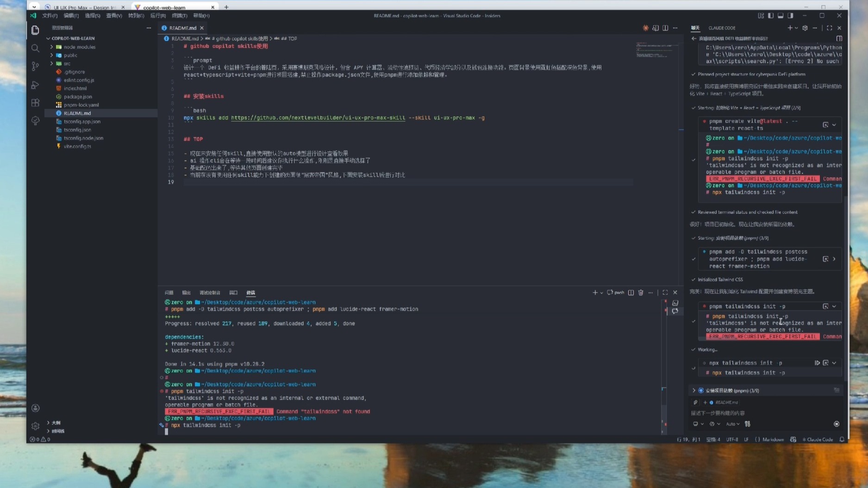
Task: Split the terminal using the split icon
Action: pos(631,293)
